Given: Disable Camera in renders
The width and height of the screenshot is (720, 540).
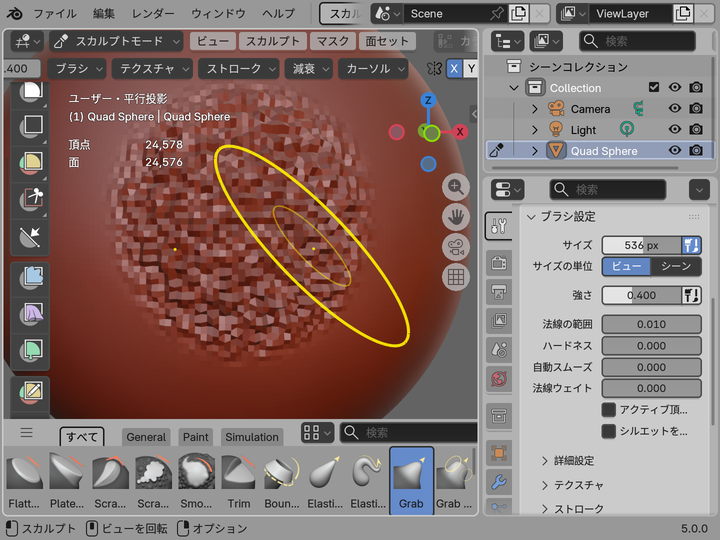Looking at the screenshot, I should (696, 108).
